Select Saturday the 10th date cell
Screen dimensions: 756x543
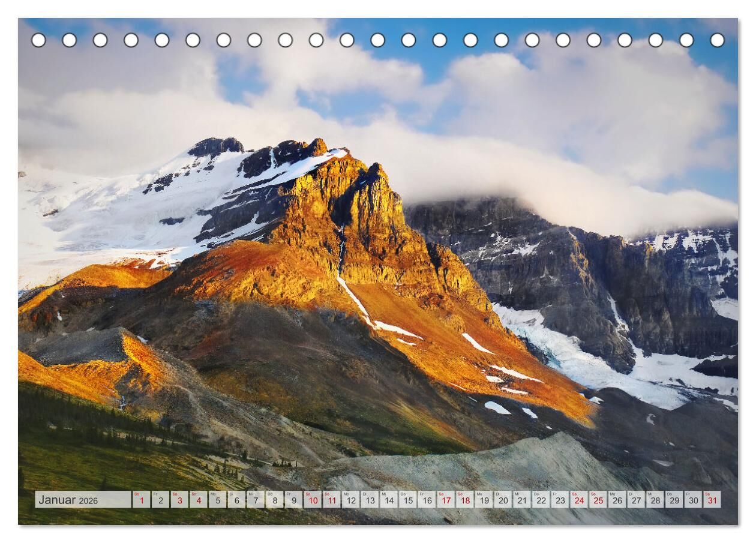click(x=313, y=500)
